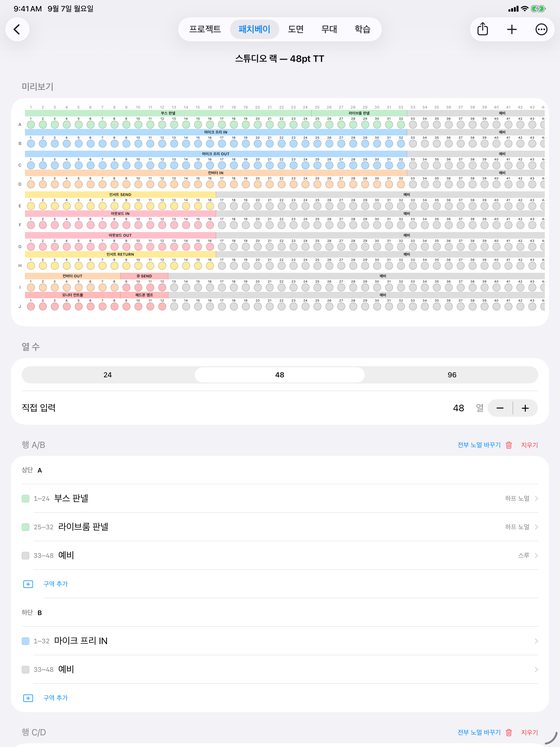Screen dimensions: 560x747
Task: Open the share sheet icon
Action: point(482,30)
